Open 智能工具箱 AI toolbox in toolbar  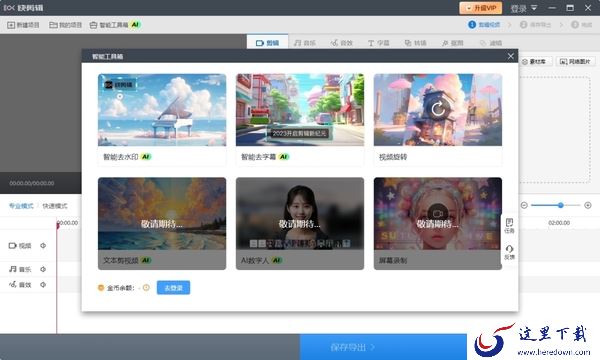tap(115, 25)
